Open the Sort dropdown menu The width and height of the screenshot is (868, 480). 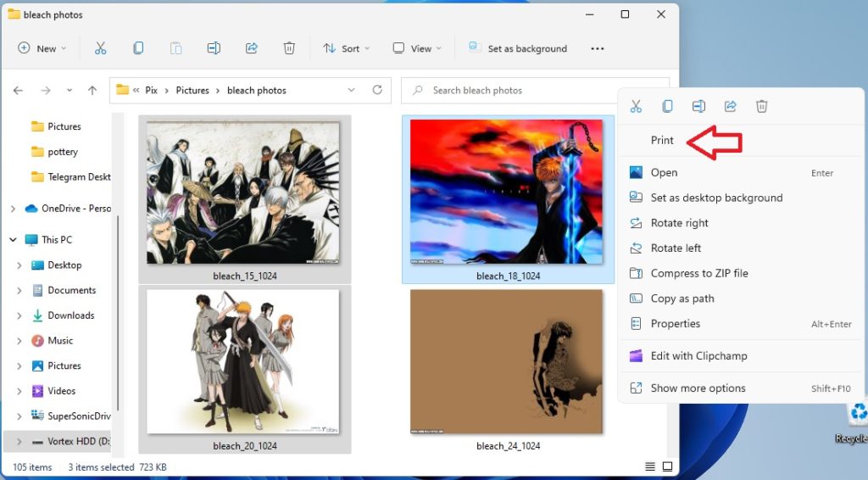click(347, 48)
